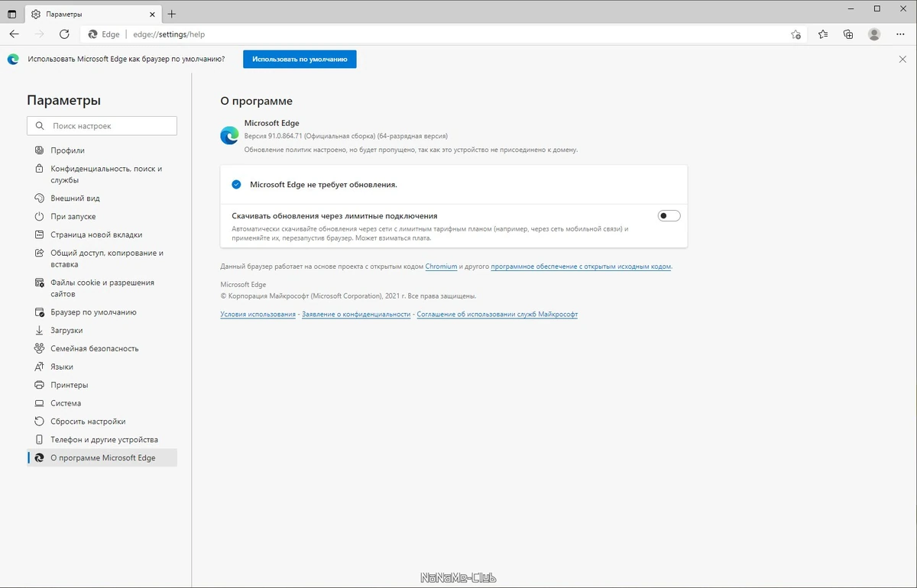This screenshot has height=588, width=917.
Task: Close the Параметры tab
Action: pos(151,14)
